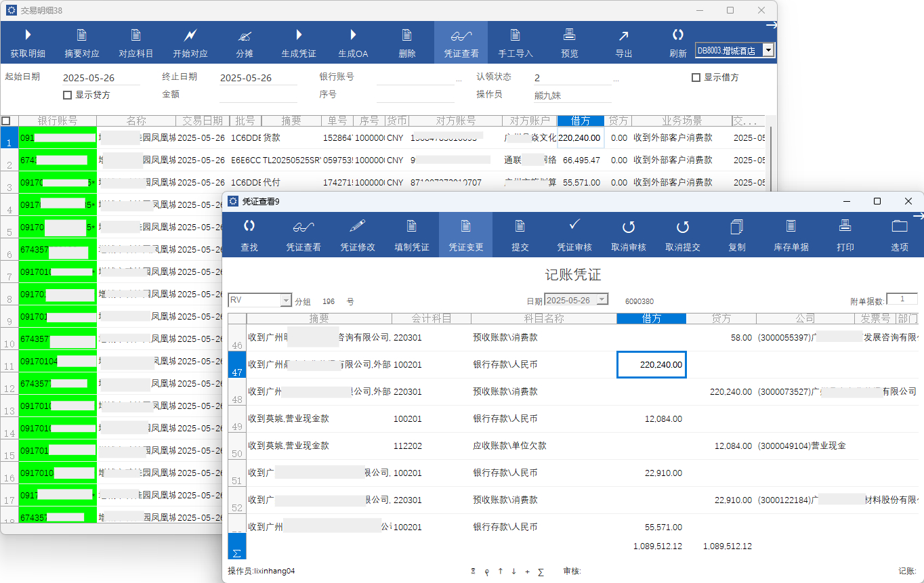This screenshot has width=924, height=583.
Task: Expand the DB8003:增城酒店 dropdown
Action: pos(768,50)
